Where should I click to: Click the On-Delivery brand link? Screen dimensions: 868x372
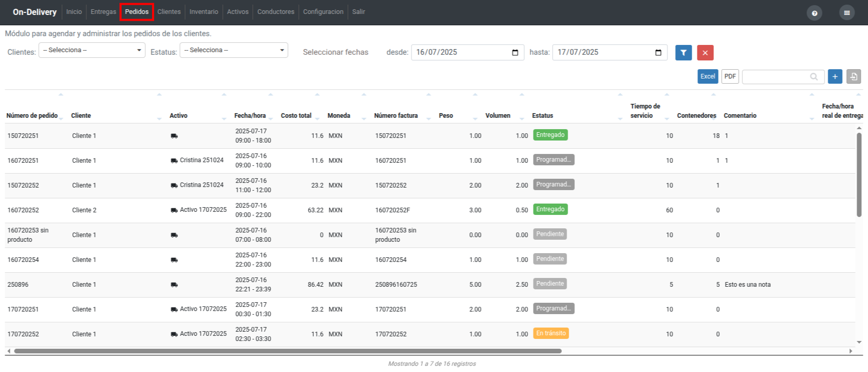point(35,12)
